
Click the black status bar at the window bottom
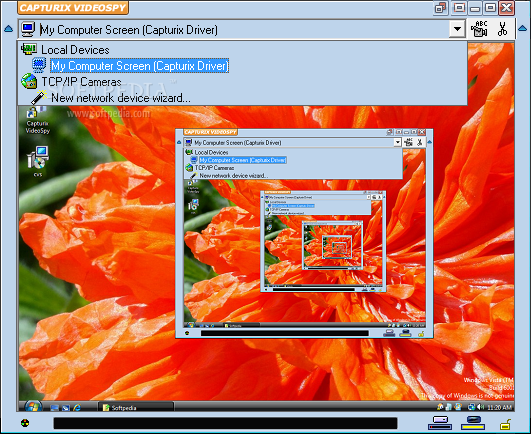coord(225,423)
